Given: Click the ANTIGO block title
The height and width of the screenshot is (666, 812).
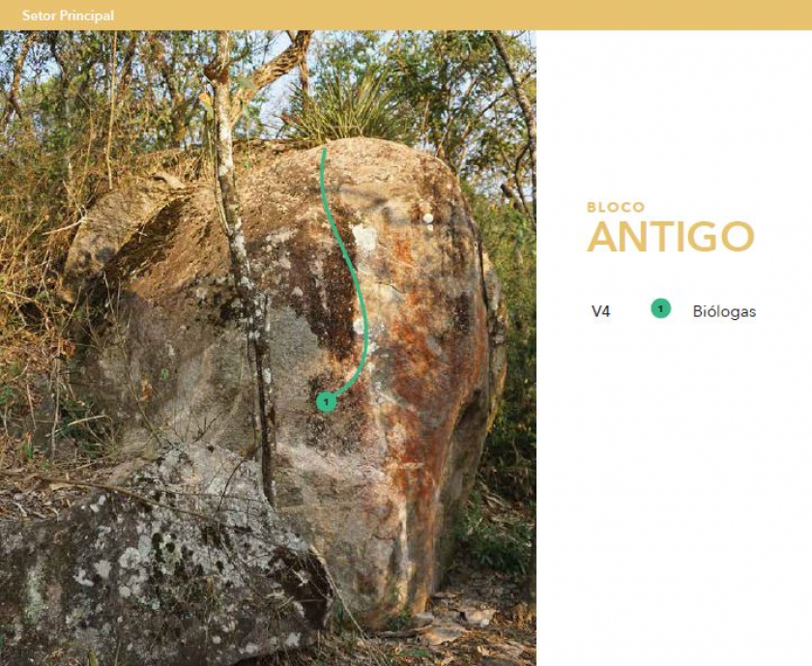Looking at the screenshot, I should 670,237.
